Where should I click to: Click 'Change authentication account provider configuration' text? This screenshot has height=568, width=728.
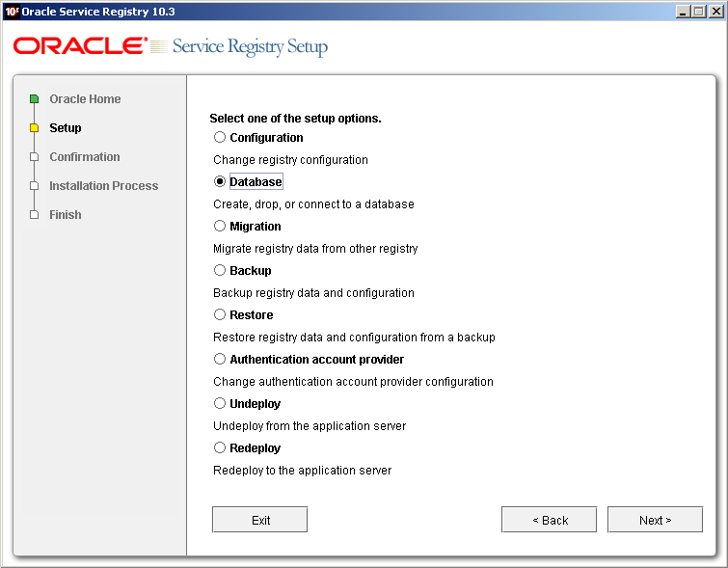click(x=353, y=382)
